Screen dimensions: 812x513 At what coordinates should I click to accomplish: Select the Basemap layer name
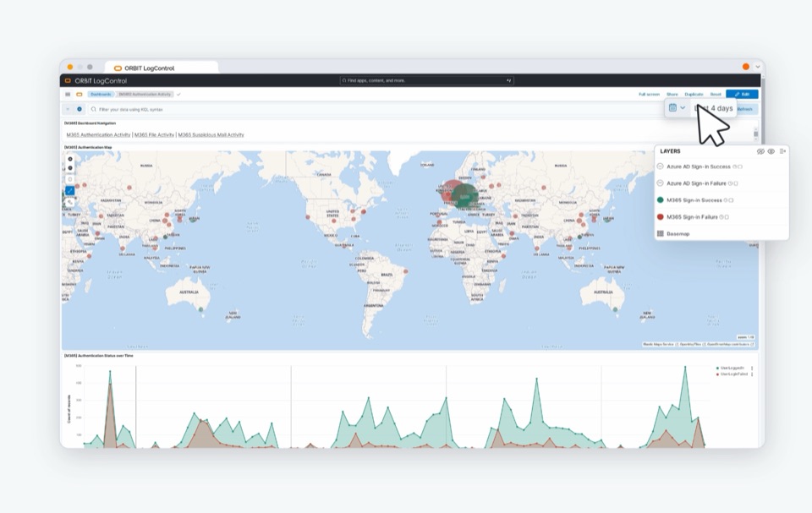point(678,234)
